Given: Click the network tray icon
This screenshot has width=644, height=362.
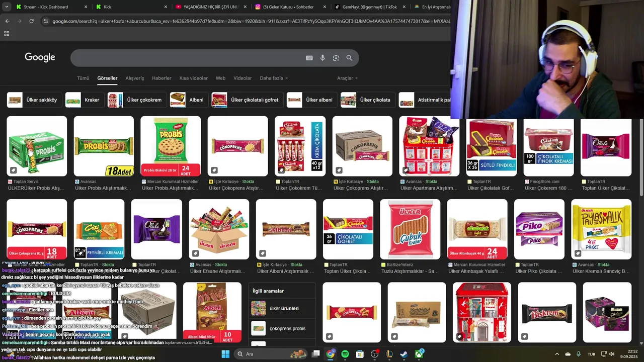Looking at the screenshot, I should pyautogui.click(x=604, y=354).
